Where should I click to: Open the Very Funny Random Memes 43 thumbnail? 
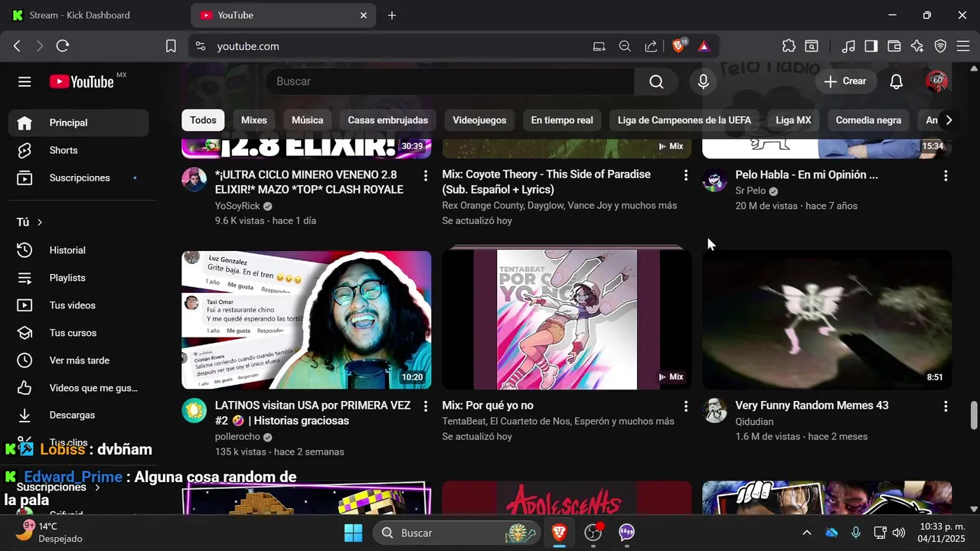click(827, 320)
